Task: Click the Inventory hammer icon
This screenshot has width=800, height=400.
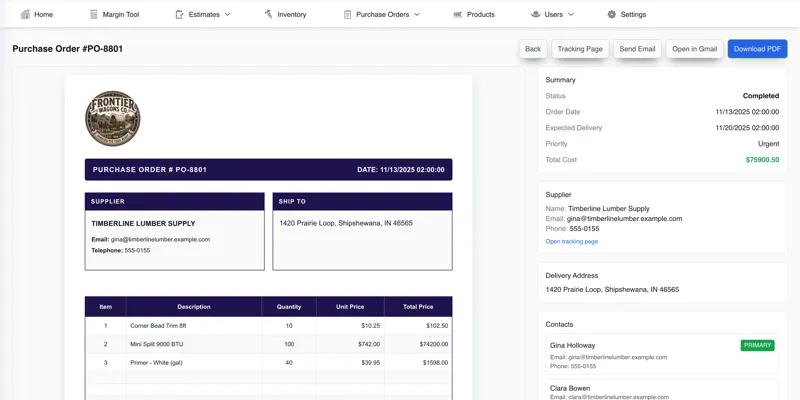Action: 268,14
